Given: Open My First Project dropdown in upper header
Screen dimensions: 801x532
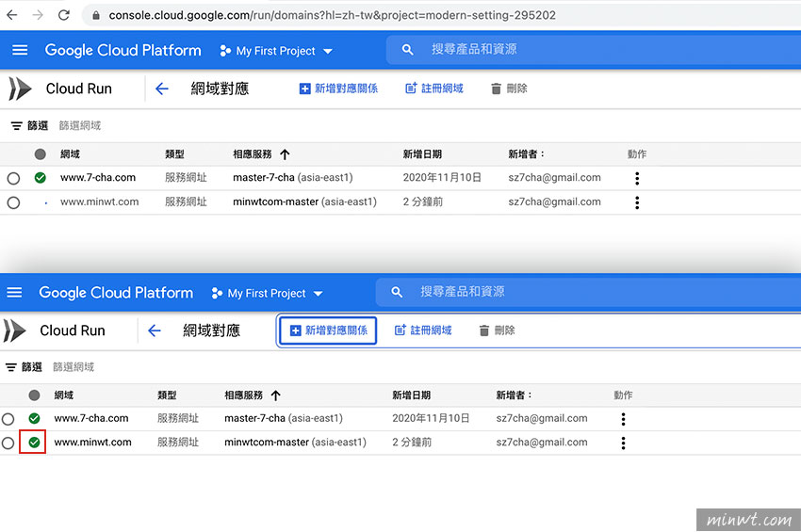Looking at the screenshot, I should click(276, 51).
